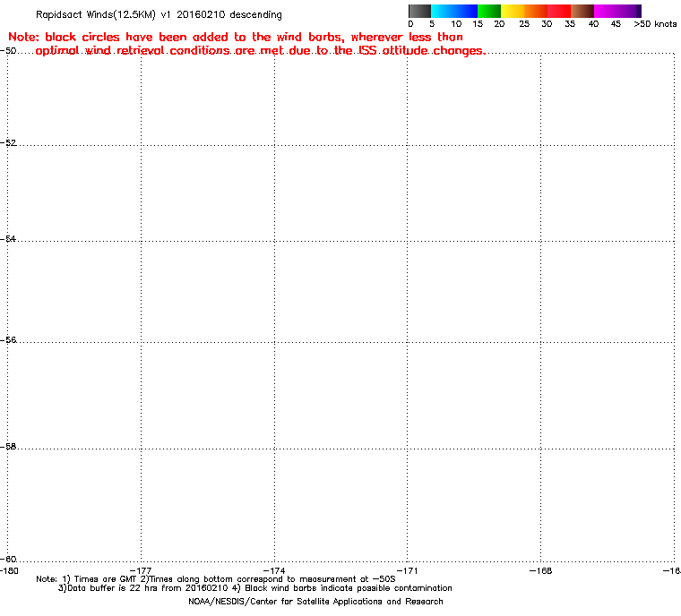The width and height of the screenshot is (681, 616).
Task: Click the '-180' longitude axis label
Action: point(9,571)
